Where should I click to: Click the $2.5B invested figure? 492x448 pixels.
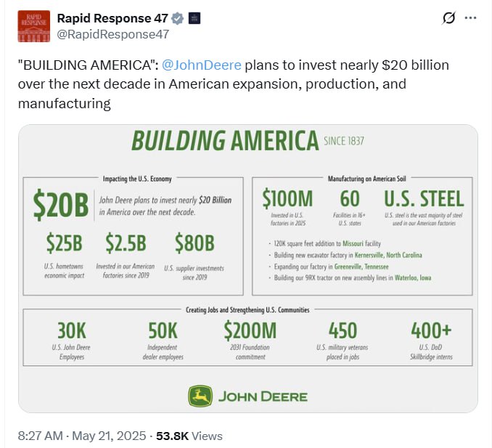point(126,243)
